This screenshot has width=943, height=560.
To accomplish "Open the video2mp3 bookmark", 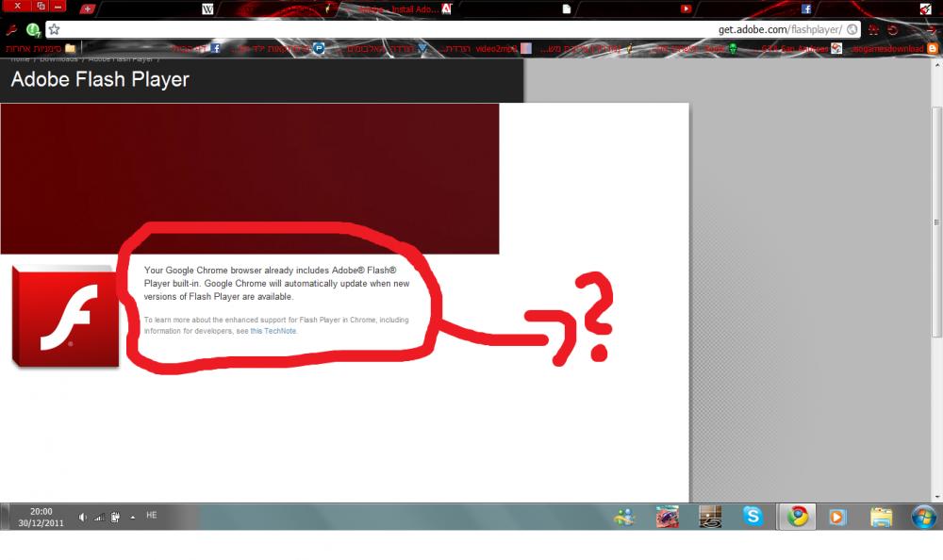I will click(x=488, y=49).
